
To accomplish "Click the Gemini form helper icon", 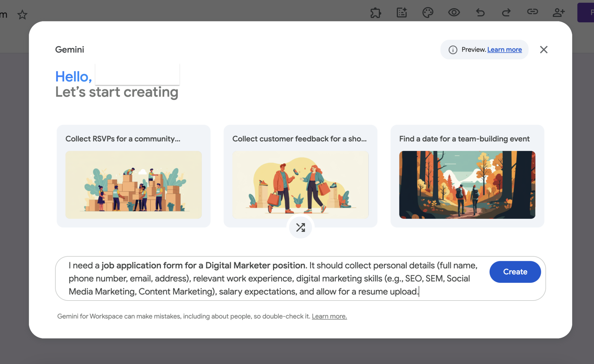I will (x=402, y=13).
